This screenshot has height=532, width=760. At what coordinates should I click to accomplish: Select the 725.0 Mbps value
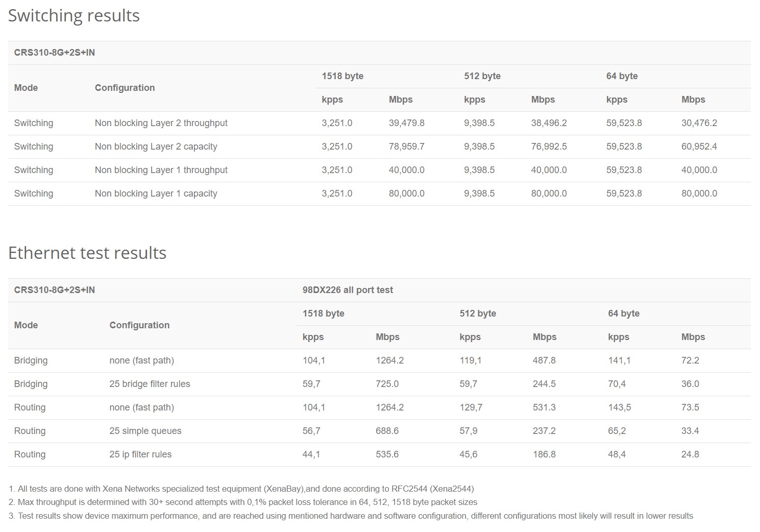tap(387, 384)
